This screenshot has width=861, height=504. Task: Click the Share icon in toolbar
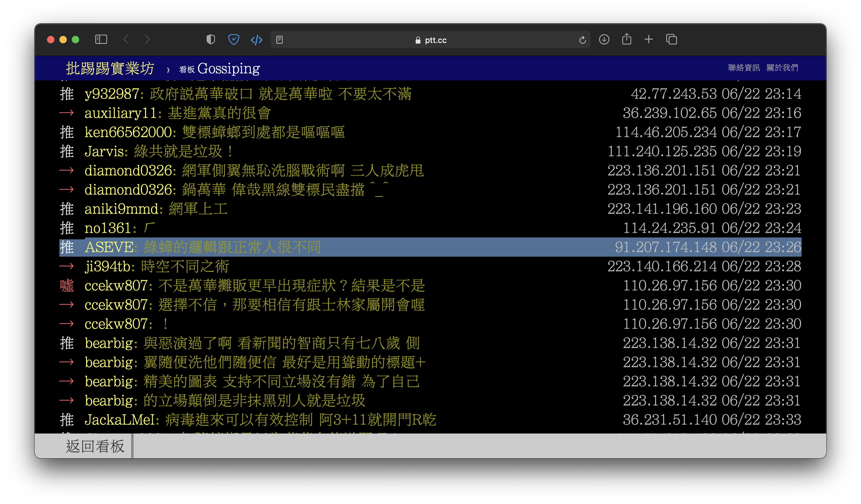pyautogui.click(x=627, y=39)
